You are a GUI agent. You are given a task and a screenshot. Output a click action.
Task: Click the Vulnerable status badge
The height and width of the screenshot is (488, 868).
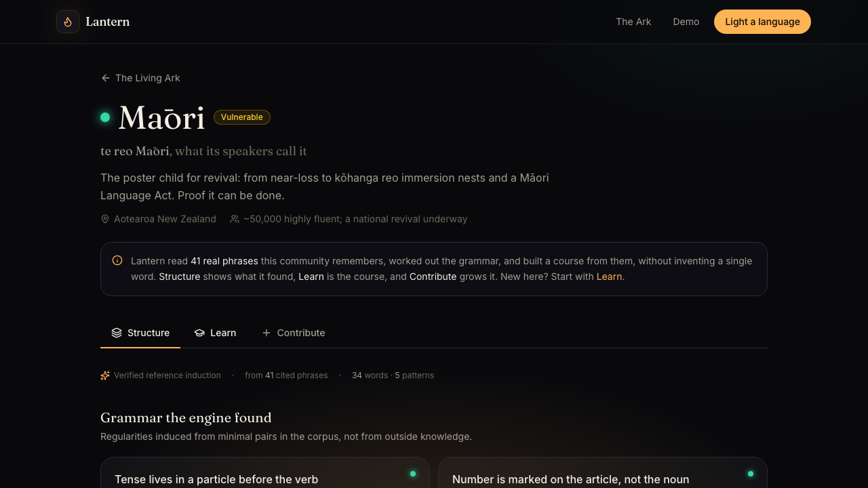pyautogui.click(x=242, y=117)
